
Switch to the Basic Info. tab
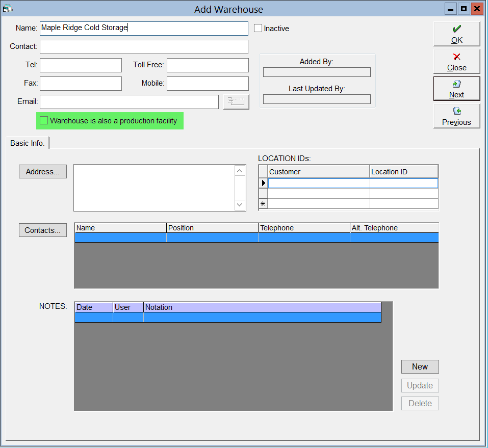[x=28, y=143]
